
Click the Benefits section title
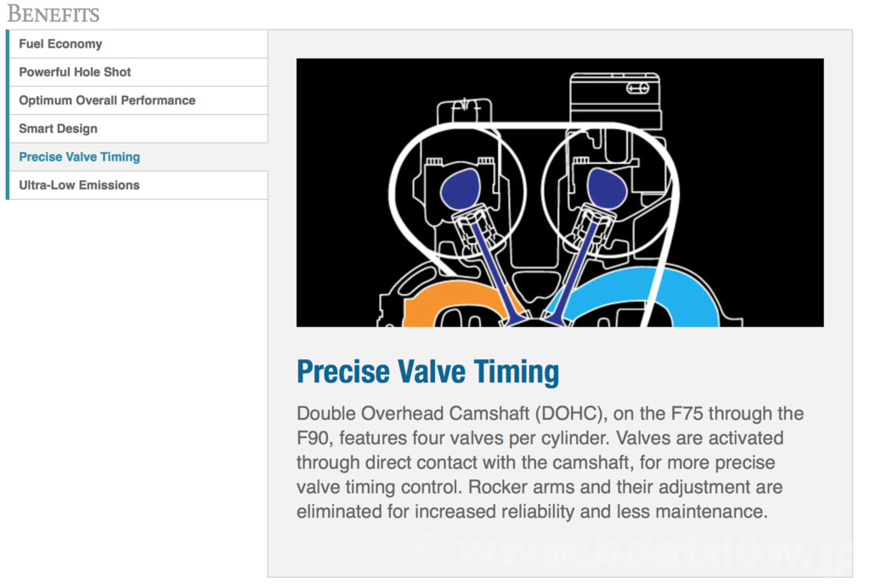(x=53, y=14)
